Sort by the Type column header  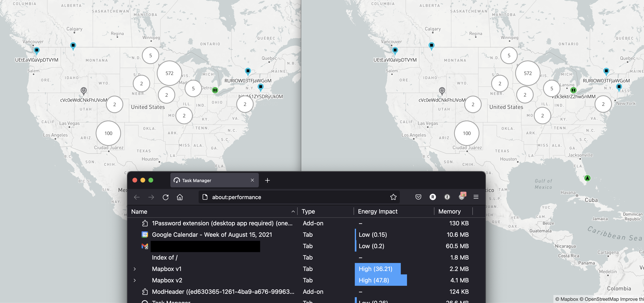click(326, 211)
